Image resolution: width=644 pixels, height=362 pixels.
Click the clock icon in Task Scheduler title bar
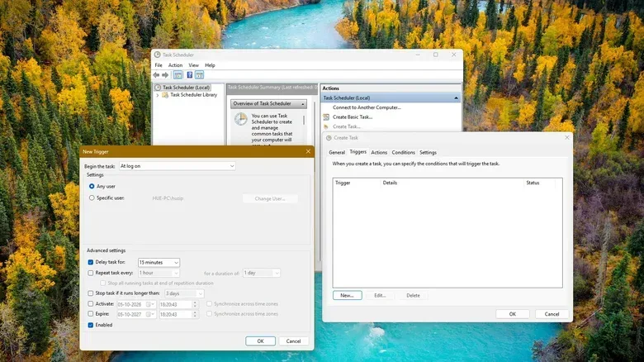pos(158,55)
